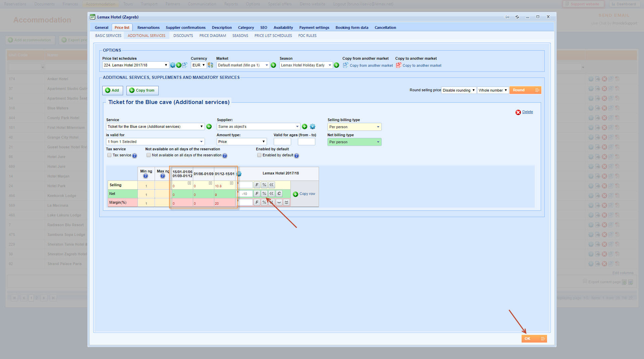Click Round button
This screenshot has width=644, height=359.
click(x=525, y=90)
